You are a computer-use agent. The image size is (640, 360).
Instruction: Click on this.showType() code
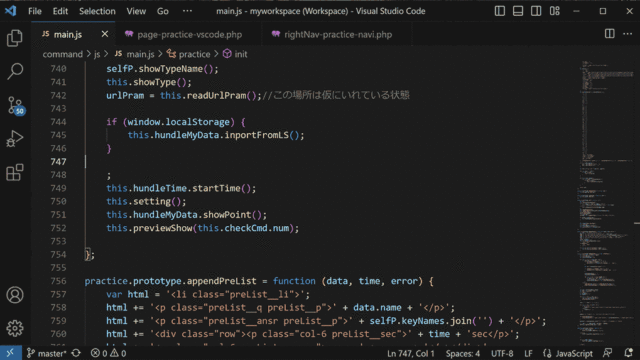(149, 82)
